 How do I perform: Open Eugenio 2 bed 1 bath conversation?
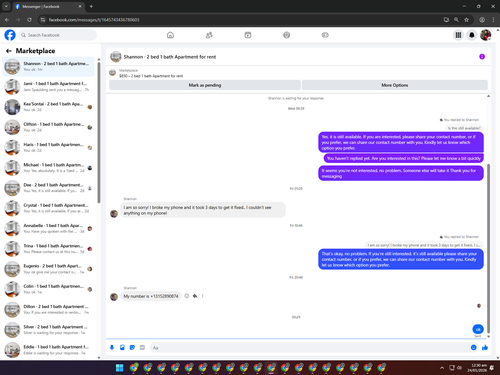coord(49,269)
